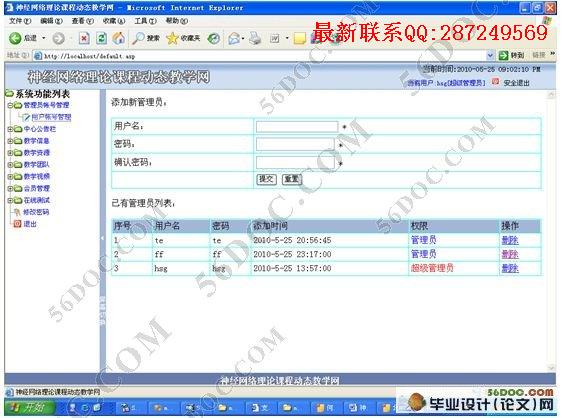This screenshot has width=562, height=418.
Task: Open the Edit button dropdown arrow
Action: (x=287, y=38)
